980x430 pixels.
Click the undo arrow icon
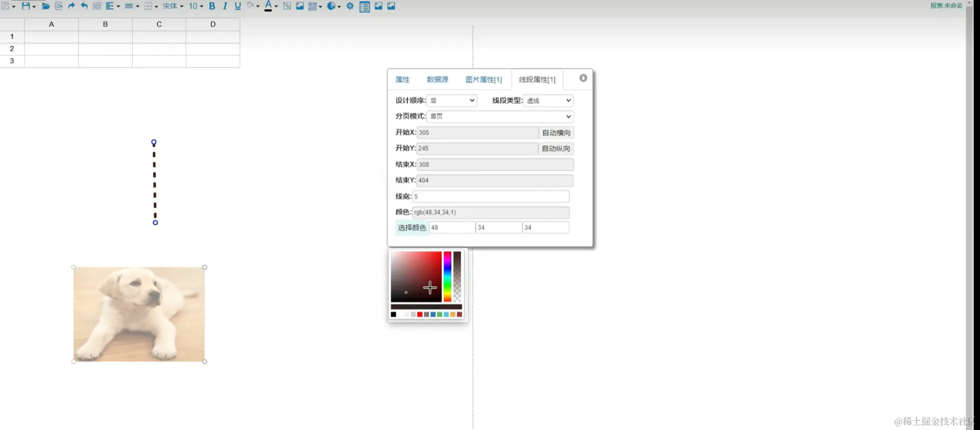[84, 6]
